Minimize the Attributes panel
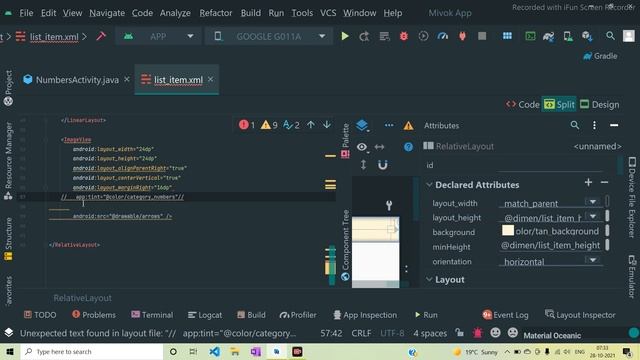Screen dimensions: 640x360 click(x=614, y=125)
